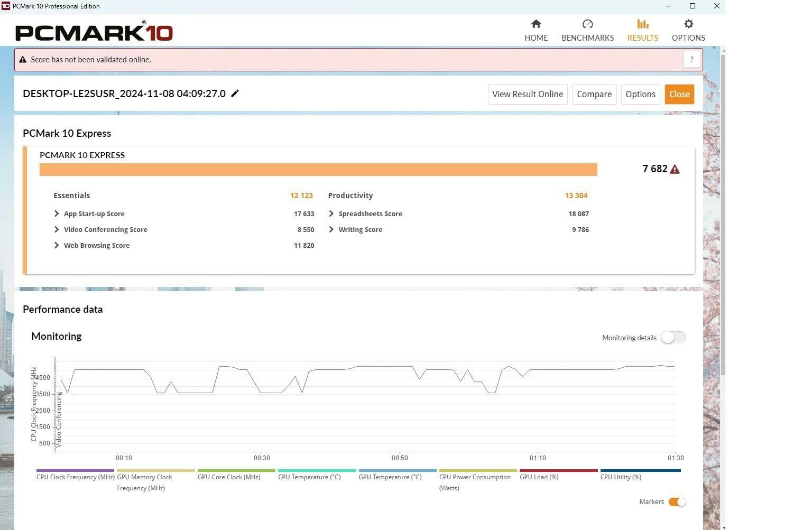Toggle GPU Load legend item
The image size is (812, 530).
pos(558,476)
